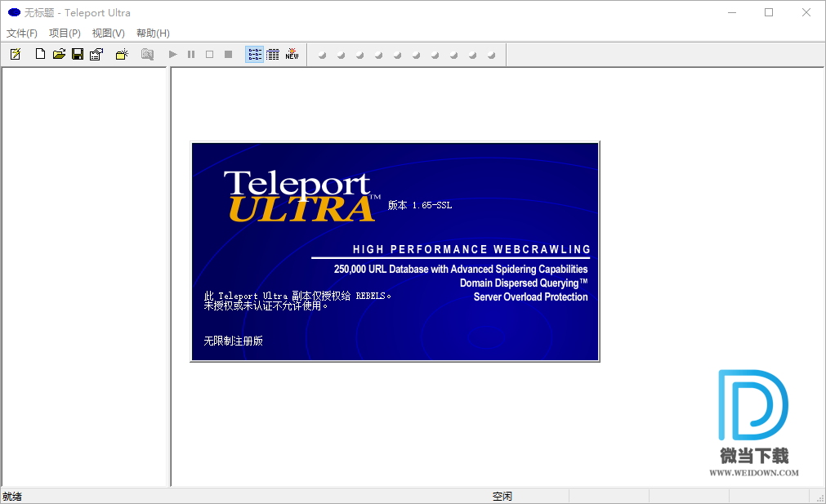Launch the New Project Wizard icon

point(16,54)
